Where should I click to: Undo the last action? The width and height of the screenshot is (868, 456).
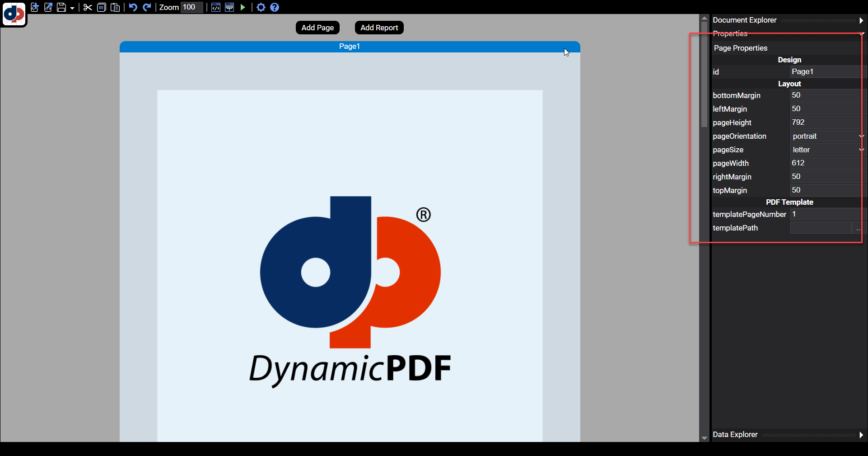[133, 7]
